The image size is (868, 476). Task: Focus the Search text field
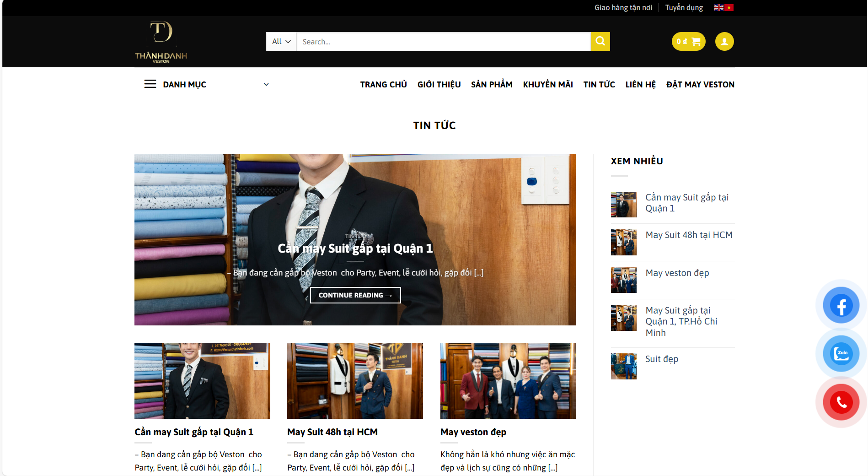[x=443, y=42]
